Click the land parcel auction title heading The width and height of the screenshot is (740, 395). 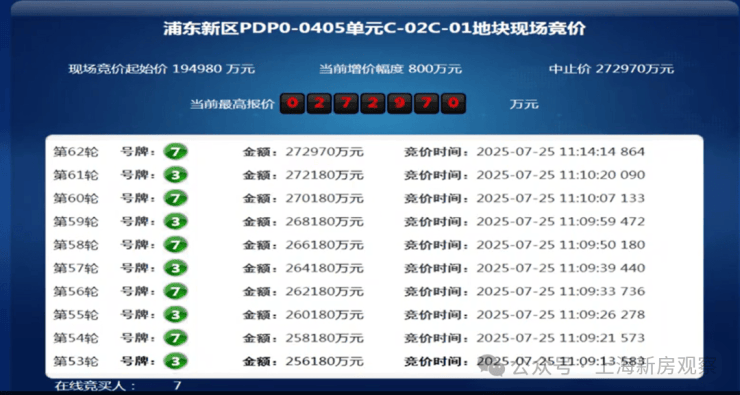pos(374,28)
